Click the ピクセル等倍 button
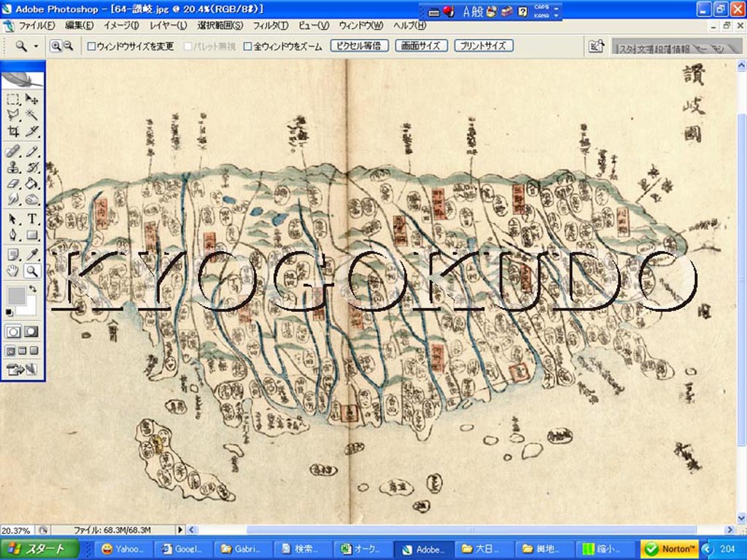The height and width of the screenshot is (560, 747). pyautogui.click(x=359, y=46)
